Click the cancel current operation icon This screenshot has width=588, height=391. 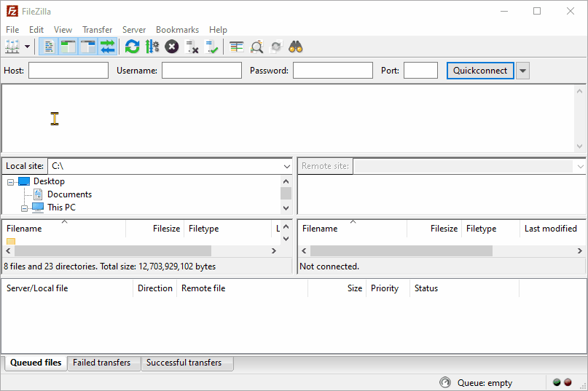point(172,47)
